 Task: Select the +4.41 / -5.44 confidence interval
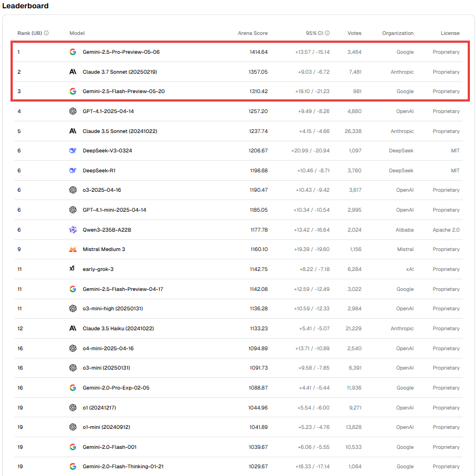[314, 388]
